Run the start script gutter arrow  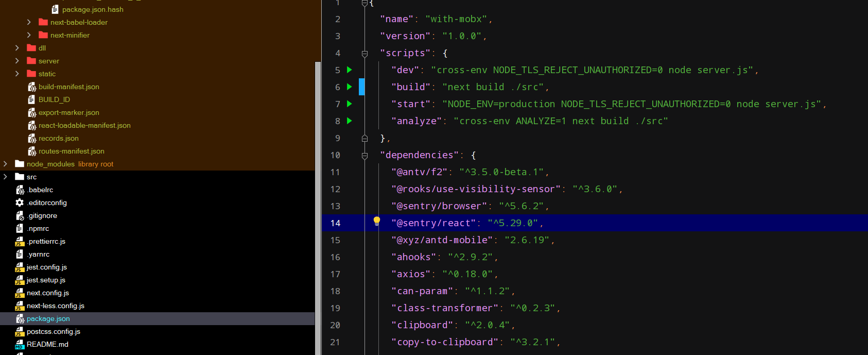click(350, 104)
